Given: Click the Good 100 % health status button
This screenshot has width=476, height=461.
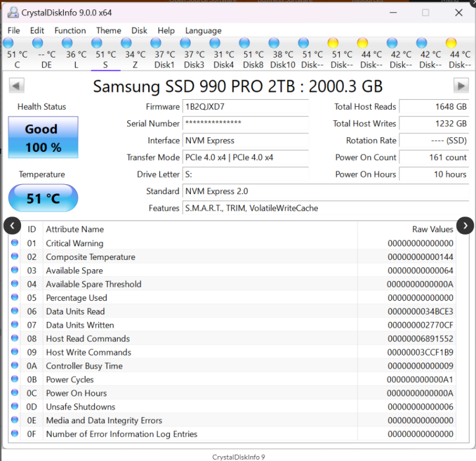Looking at the screenshot, I should (x=43, y=137).
